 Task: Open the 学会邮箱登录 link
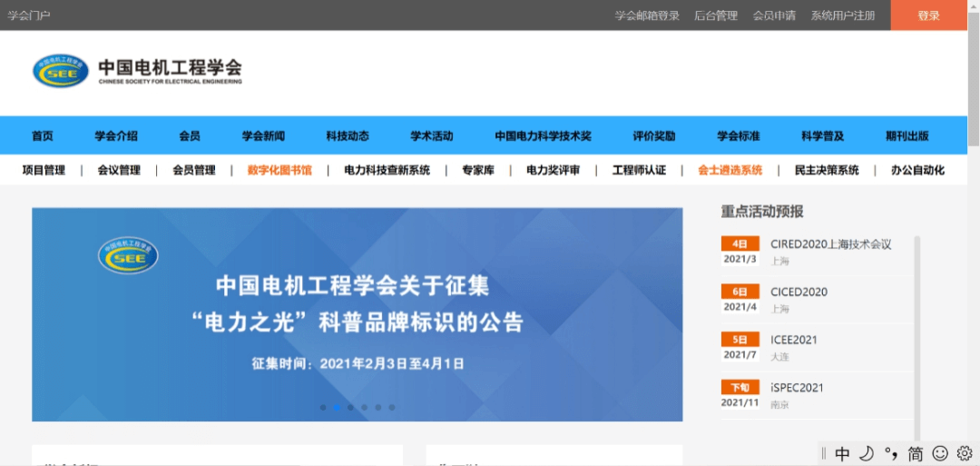click(647, 15)
